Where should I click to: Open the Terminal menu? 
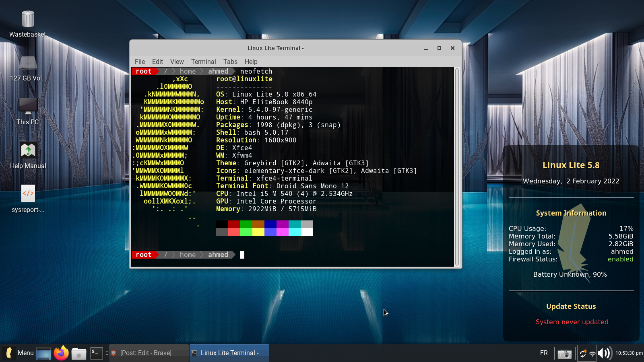[x=203, y=62]
